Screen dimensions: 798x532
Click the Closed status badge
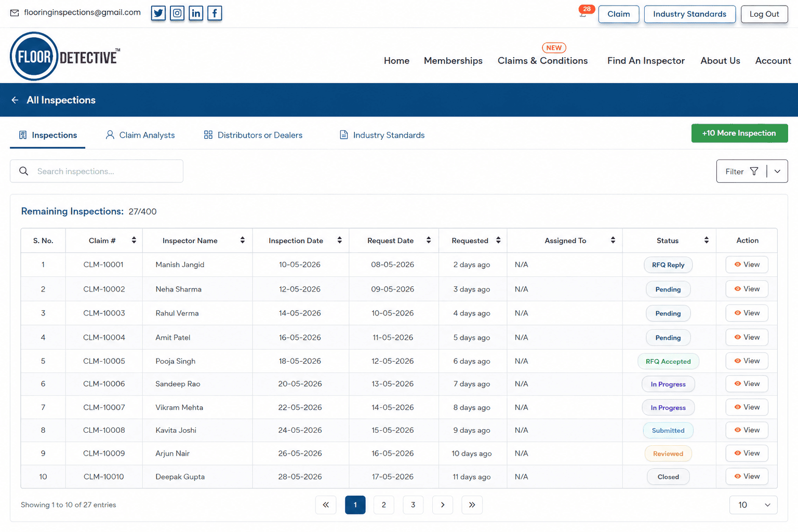(668, 477)
